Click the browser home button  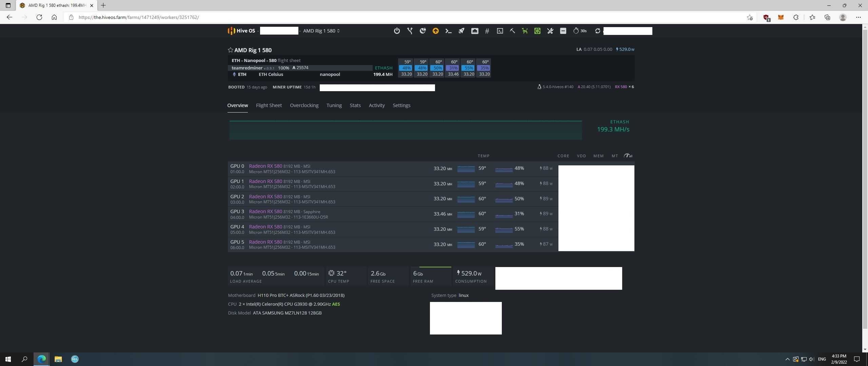click(54, 17)
